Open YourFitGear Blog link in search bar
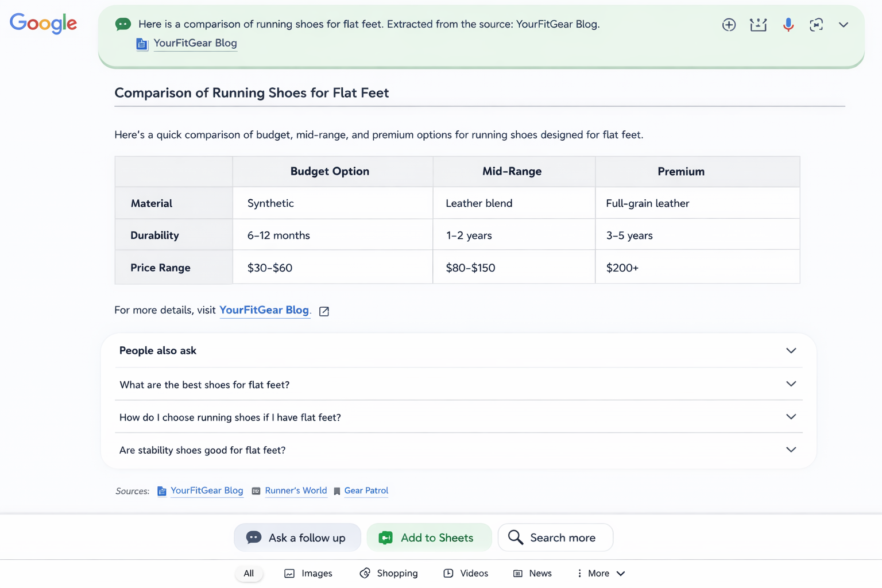This screenshot has width=882, height=588. 195,43
